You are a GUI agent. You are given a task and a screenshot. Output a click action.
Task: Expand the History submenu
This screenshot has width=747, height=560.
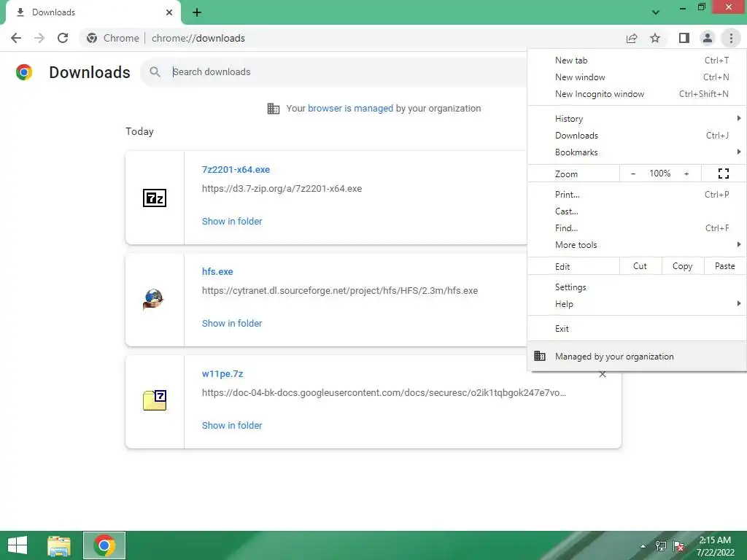637,119
